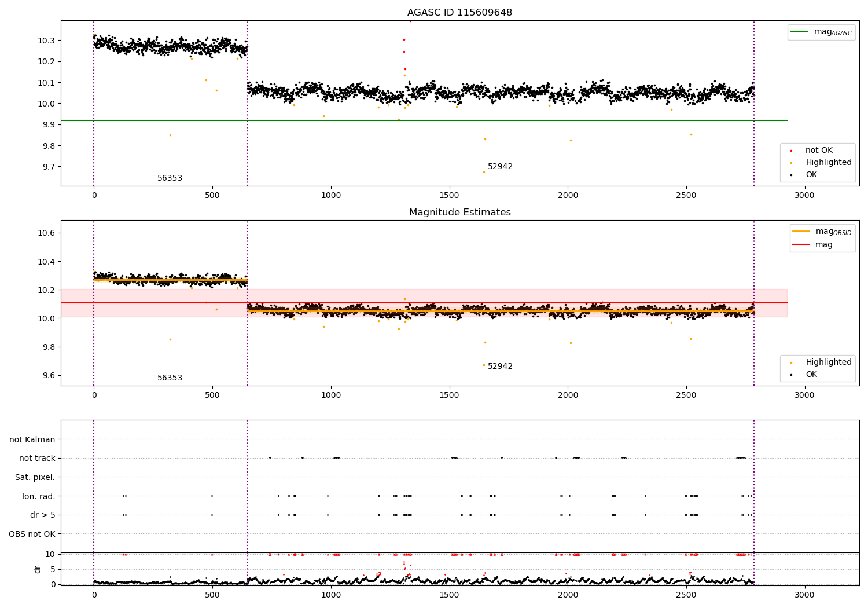Click the 9.9 y-axis tick label

[49, 125]
